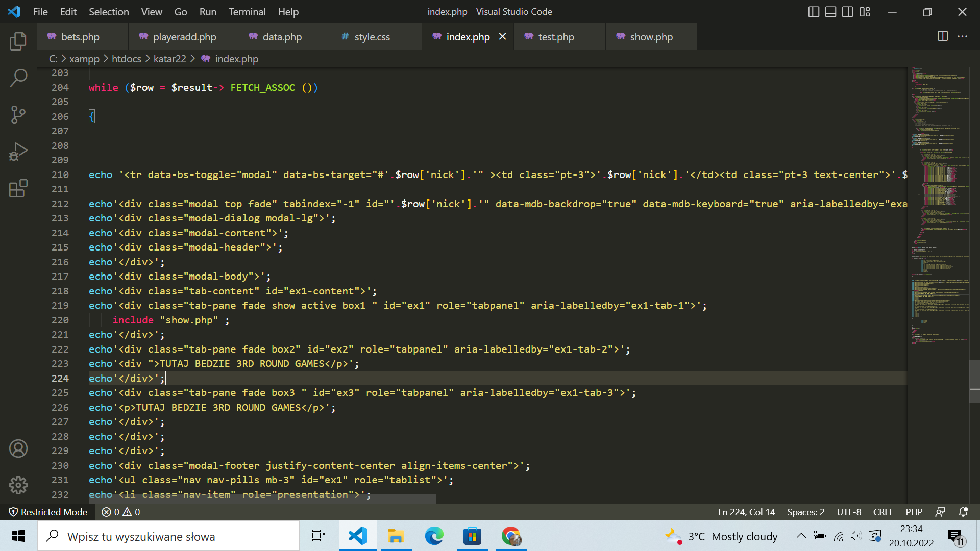The height and width of the screenshot is (551, 980).
Task: Switch to the playeradd.php tab
Action: [x=184, y=37]
